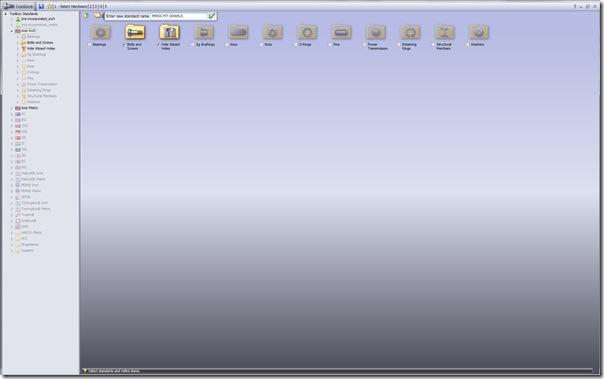Click the copy standard icon beside folder icon

pyautogui.click(x=86, y=15)
